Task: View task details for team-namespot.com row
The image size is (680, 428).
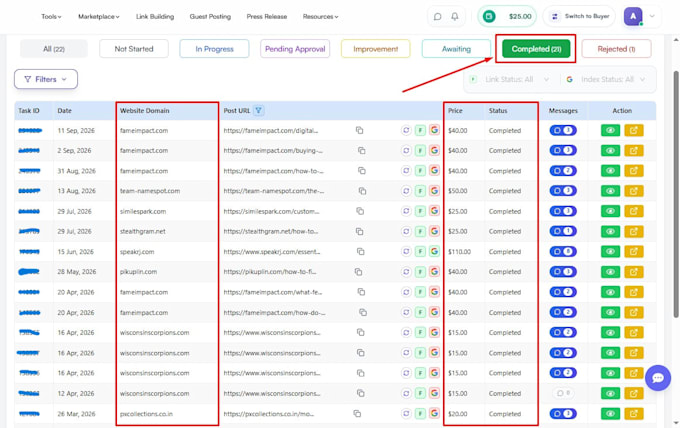Action: 610,191
